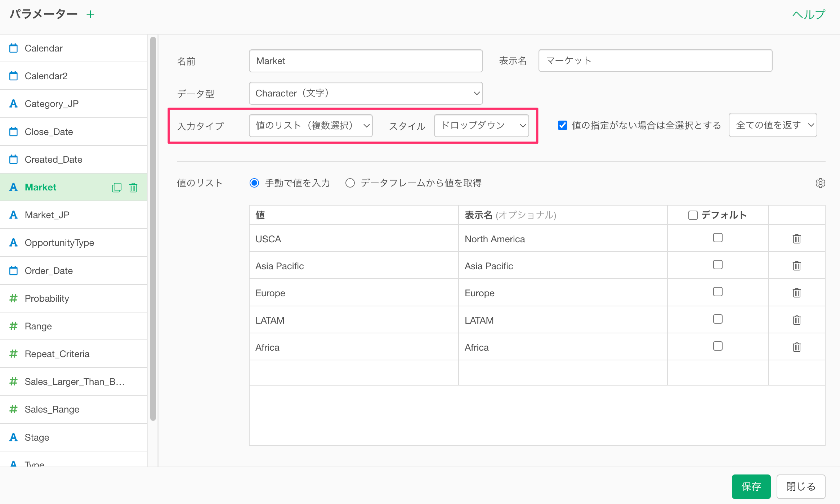Click the Probability numeric type icon
Image resolution: width=840 pixels, height=504 pixels.
(13, 298)
